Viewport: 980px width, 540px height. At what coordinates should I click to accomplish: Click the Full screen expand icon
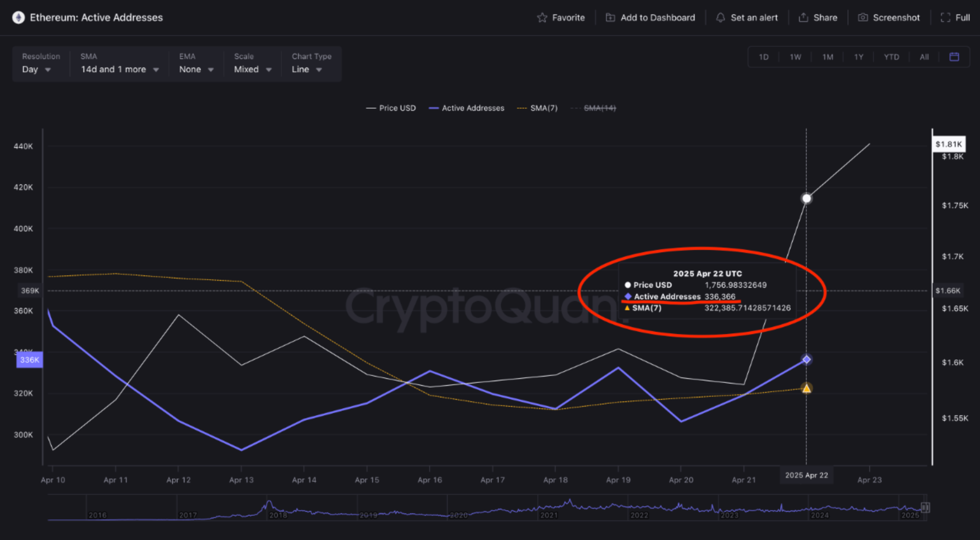click(945, 18)
